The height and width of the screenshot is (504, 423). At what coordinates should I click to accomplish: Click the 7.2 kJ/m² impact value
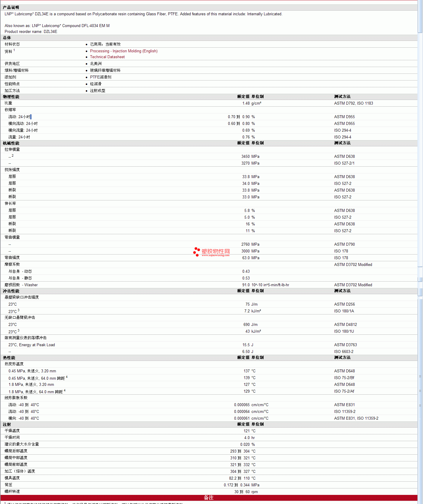[x=253, y=311]
